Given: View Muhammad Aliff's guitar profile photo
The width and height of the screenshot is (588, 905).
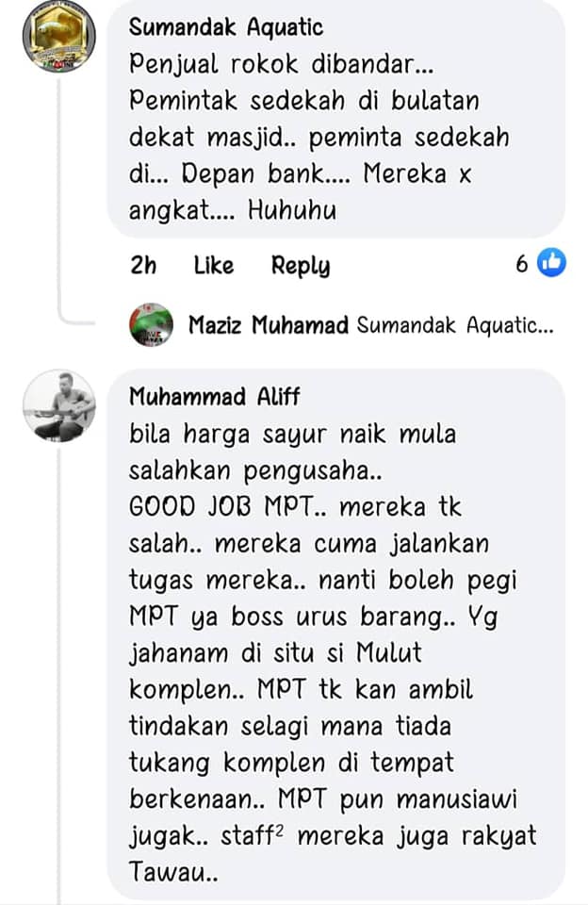Looking at the screenshot, I should coord(58,406).
